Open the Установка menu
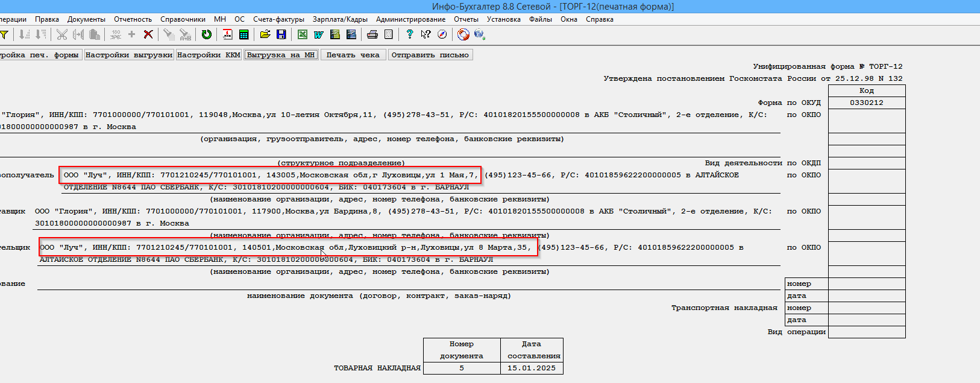The width and height of the screenshot is (980, 383). click(504, 19)
